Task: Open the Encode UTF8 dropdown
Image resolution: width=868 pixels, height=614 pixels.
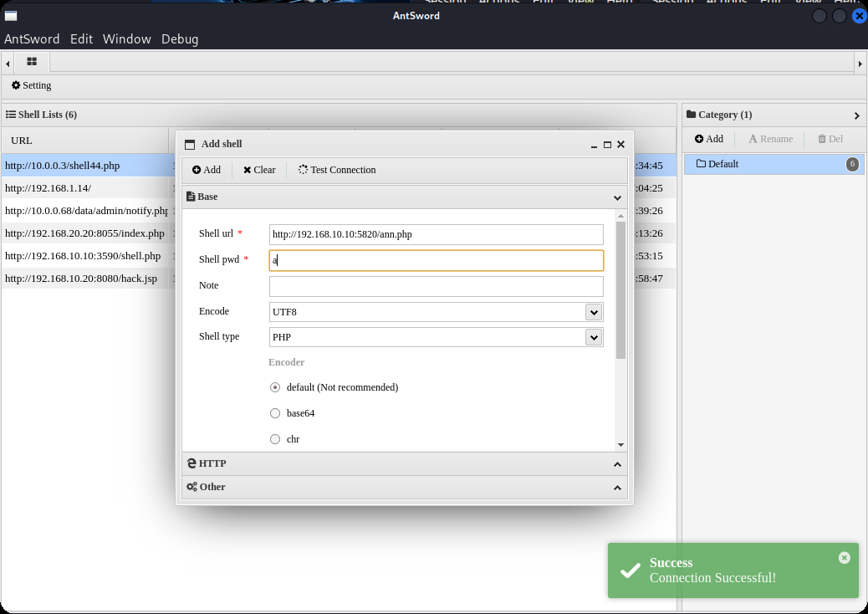Action: click(594, 312)
